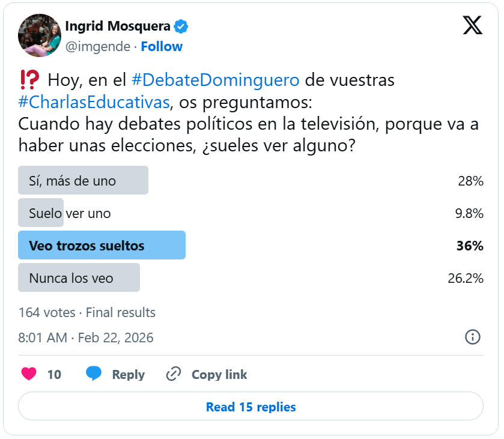504x439 pixels.
Task: Click the X logo icon
Action: 473,25
